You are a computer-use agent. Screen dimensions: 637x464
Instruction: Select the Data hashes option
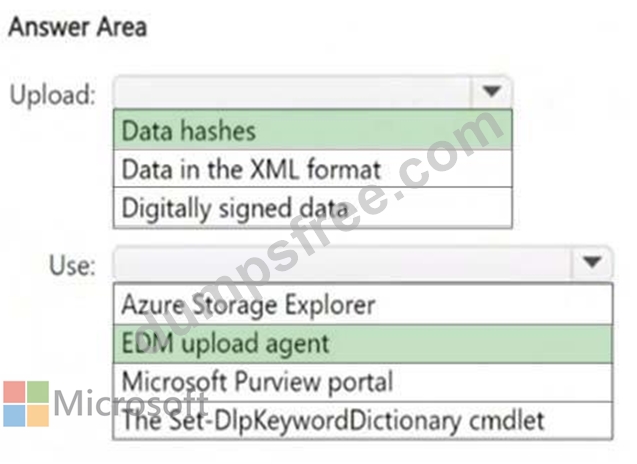coord(313,130)
